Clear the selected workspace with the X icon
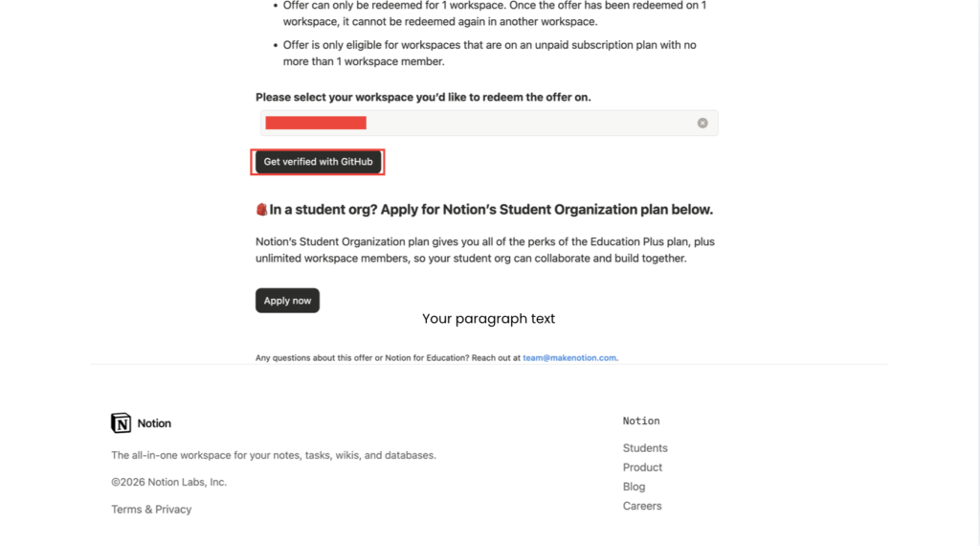This screenshot has height=546, width=980. coord(702,123)
